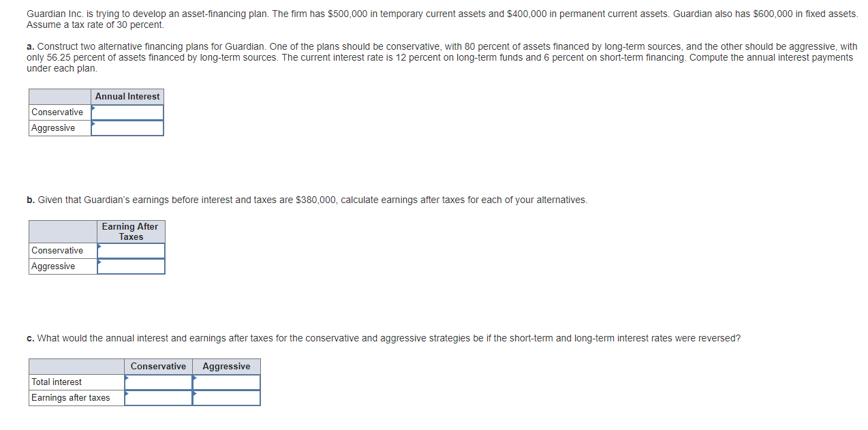Click the Earning After Taxes field for Conservative
Screen dimensions: 868x430
tap(133, 250)
